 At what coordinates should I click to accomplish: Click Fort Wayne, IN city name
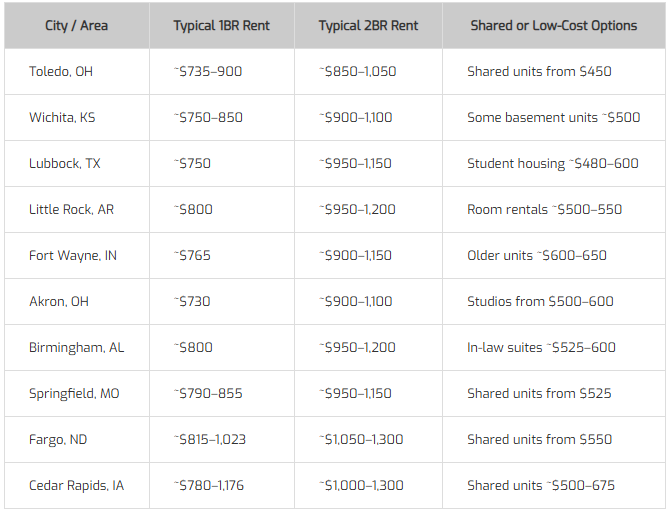click(x=73, y=256)
